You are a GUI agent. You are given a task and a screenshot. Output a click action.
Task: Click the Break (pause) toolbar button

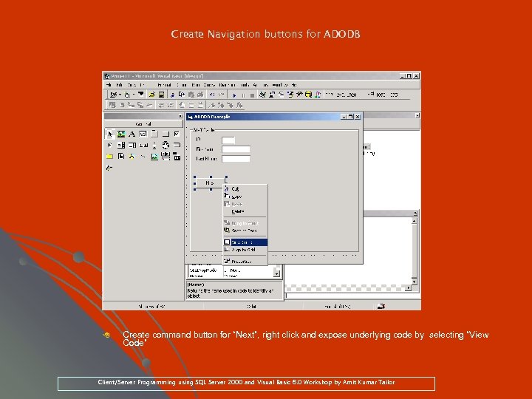pyautogui.click(x=244, y=95)
